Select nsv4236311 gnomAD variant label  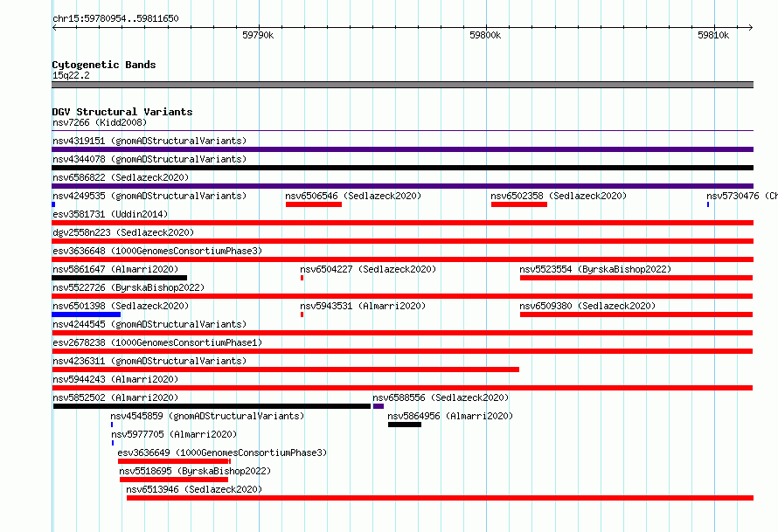click(149, 361)
